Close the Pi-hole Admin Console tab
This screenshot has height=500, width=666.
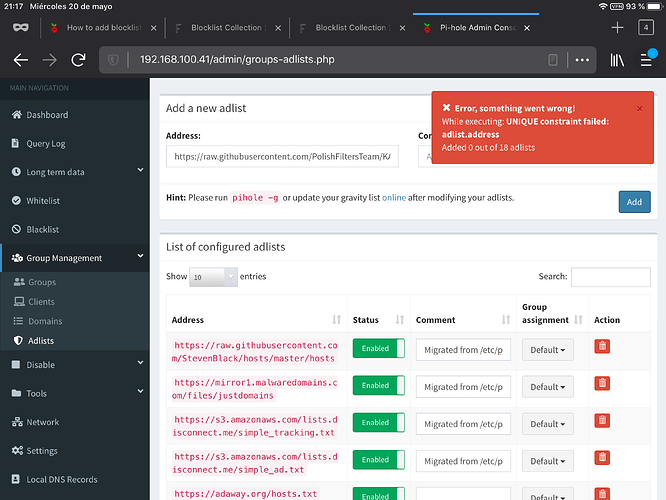527,28
